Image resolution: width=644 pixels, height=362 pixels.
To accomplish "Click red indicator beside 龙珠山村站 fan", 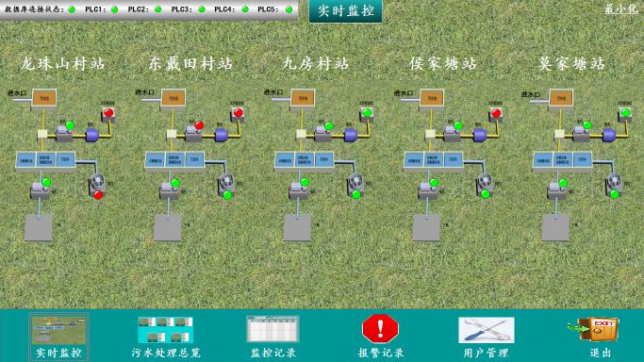I will coord(98,195).
